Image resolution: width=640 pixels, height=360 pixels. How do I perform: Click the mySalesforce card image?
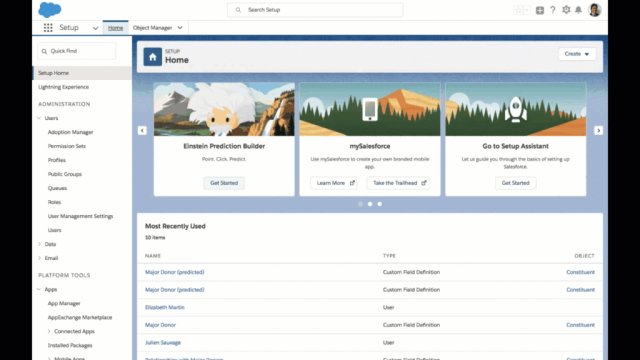370,109
